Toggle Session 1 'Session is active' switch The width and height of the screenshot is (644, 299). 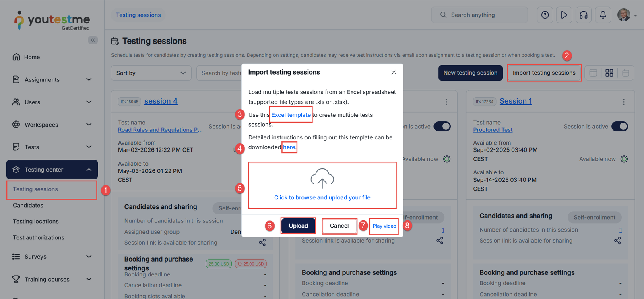(619, 127)
